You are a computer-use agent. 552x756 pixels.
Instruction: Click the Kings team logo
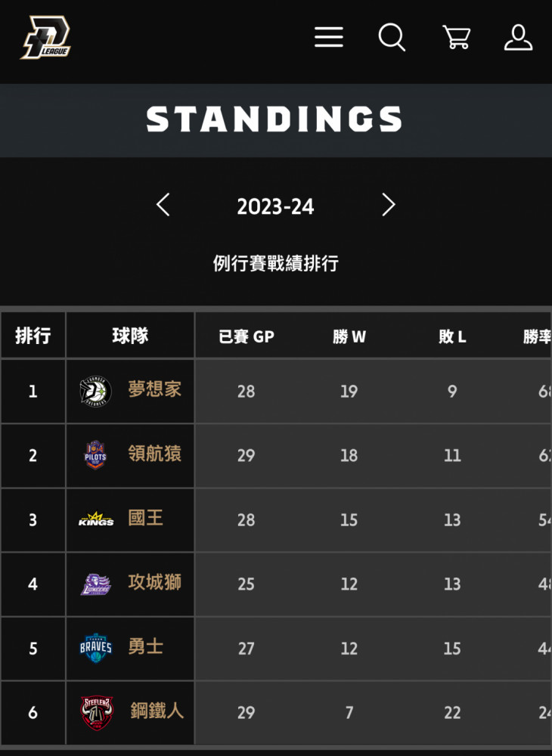tap(96, 519)
